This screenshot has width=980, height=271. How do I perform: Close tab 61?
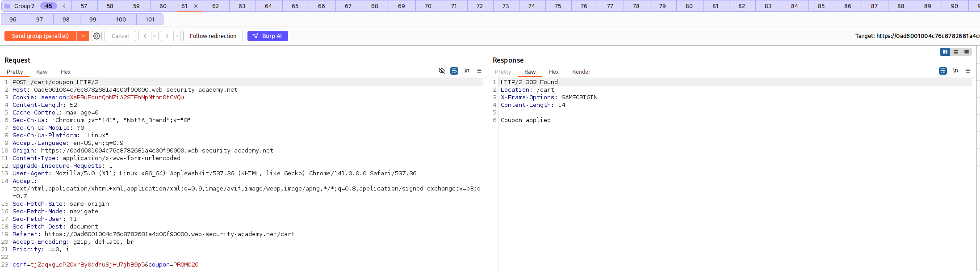click(196, 6)
